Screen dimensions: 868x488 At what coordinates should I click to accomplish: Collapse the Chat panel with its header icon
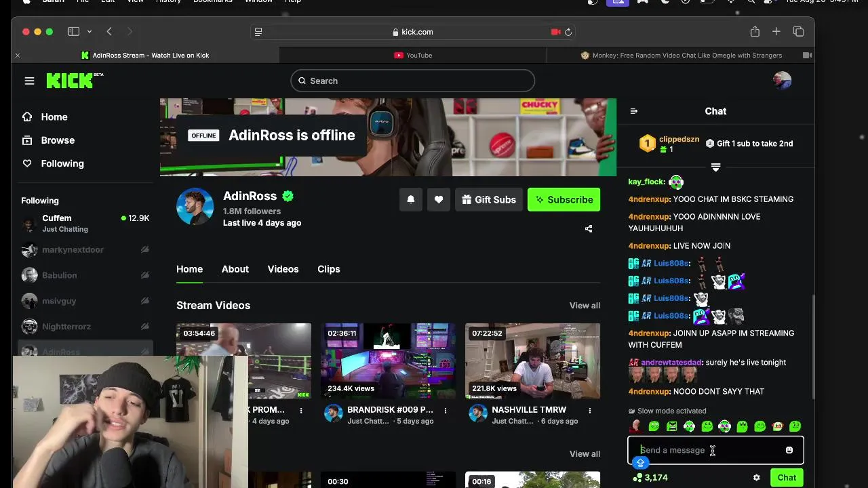[x=634, y=111]
